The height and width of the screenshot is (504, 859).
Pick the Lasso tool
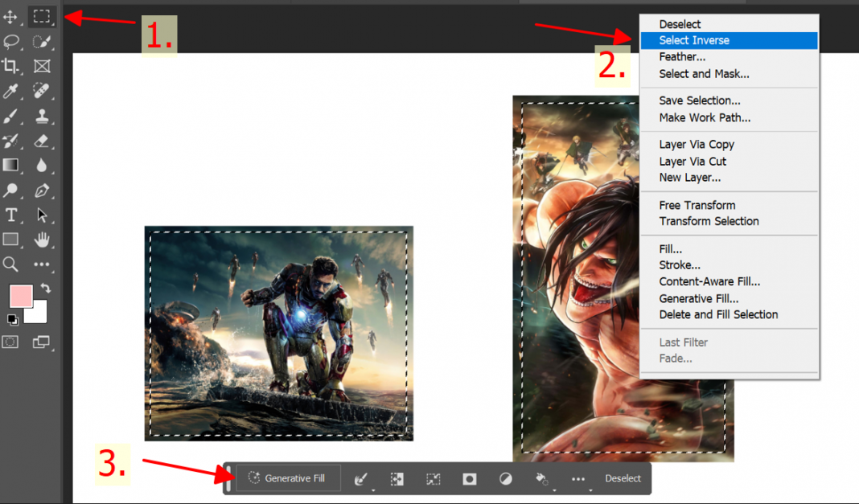tap(11, 42)
